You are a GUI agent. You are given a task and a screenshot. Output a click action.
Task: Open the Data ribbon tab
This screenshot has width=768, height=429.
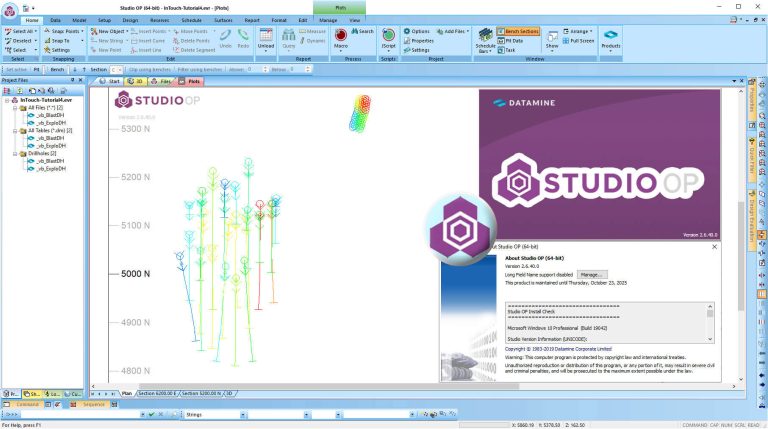55,20
